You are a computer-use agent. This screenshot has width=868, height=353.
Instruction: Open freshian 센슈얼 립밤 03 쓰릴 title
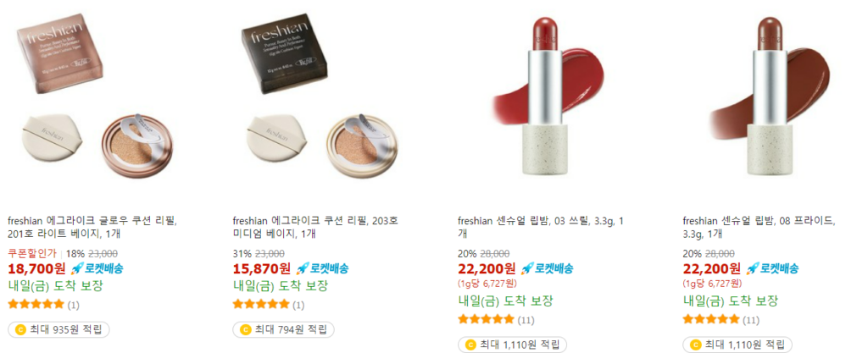[541, 227]
